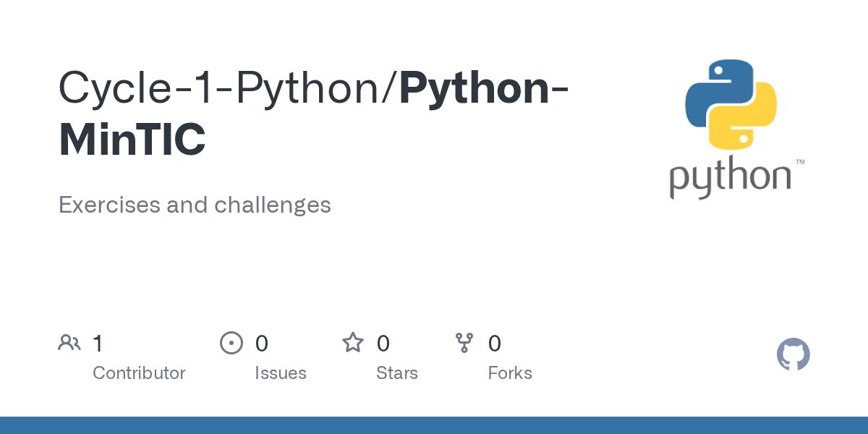Viewport: 868px width, 434px height.
Task: Click the 'Exercises and challenges' description
Action: click(195, 205)
